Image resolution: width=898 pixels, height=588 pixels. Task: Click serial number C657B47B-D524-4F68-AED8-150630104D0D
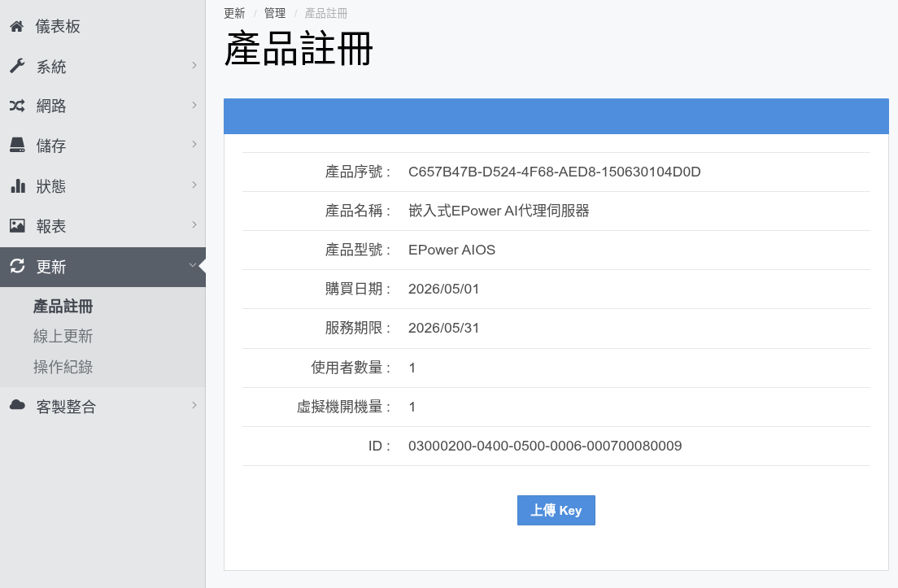pyautogui.click(x=555, y=172)
